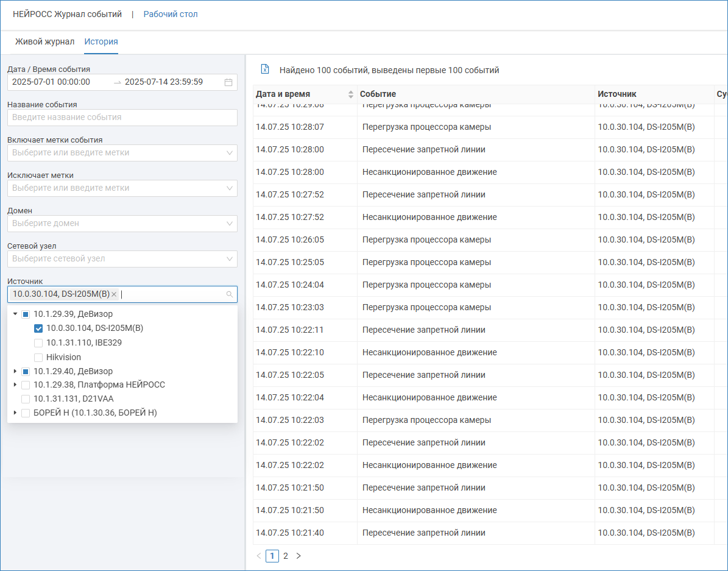Check the 10.1.31.110, IBE329 checkbox
728x571 pixels.
[38, 343]
